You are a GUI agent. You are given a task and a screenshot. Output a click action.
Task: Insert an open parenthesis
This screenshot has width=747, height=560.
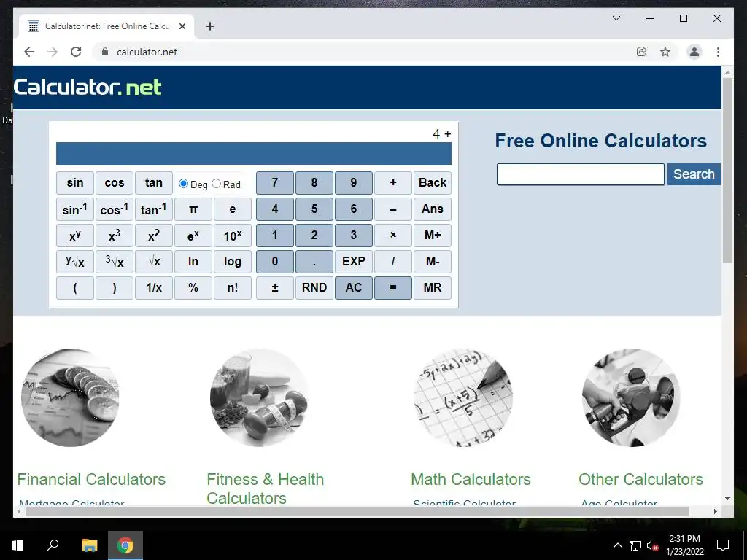[x=75, y=287]
